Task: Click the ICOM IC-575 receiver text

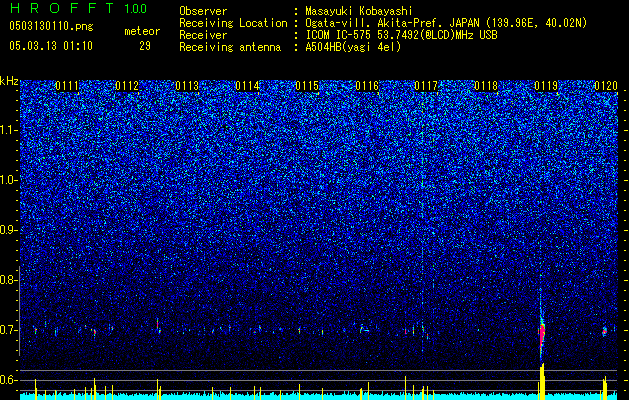Action: pyautogui.click(x=401, y=35)
